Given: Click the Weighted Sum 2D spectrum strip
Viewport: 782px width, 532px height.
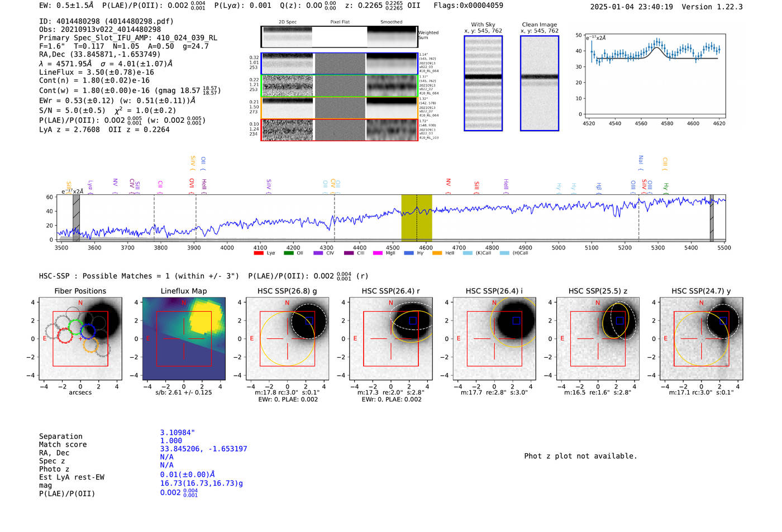Looking at the screenshot, I should click(x=339, y=37).
